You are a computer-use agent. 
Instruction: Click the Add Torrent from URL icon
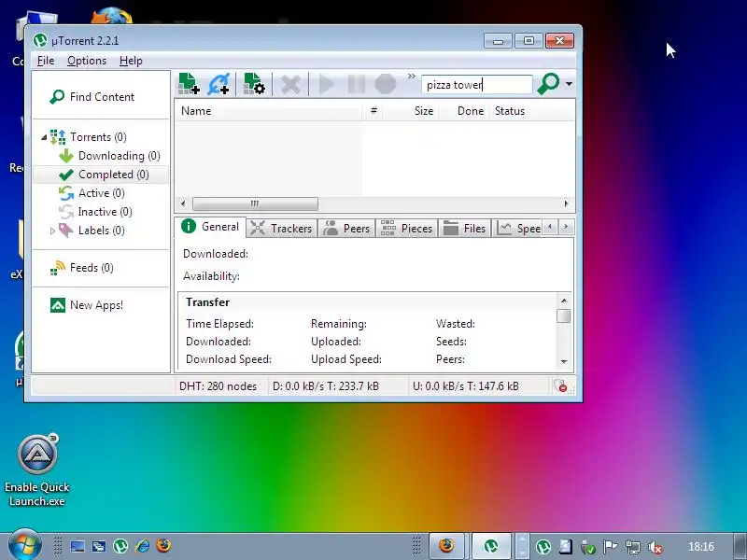click(x=218, y=84)
